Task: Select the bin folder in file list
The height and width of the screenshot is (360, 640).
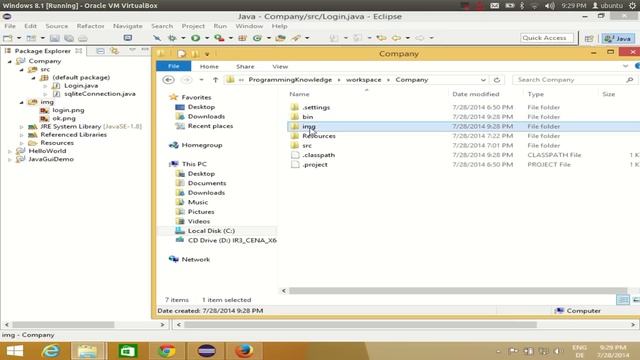Action: point(307,117)
